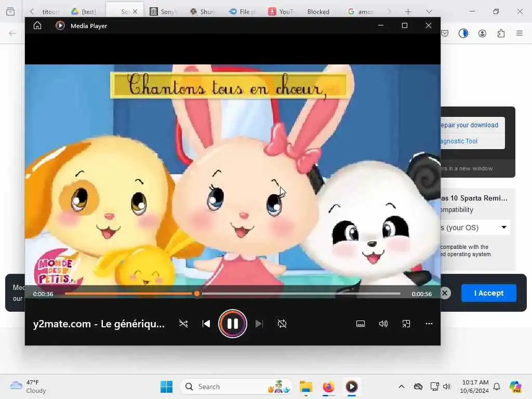The height and width of the screenshot is (399, 532).
Task: Skip to next track
Action: point(259,324)
